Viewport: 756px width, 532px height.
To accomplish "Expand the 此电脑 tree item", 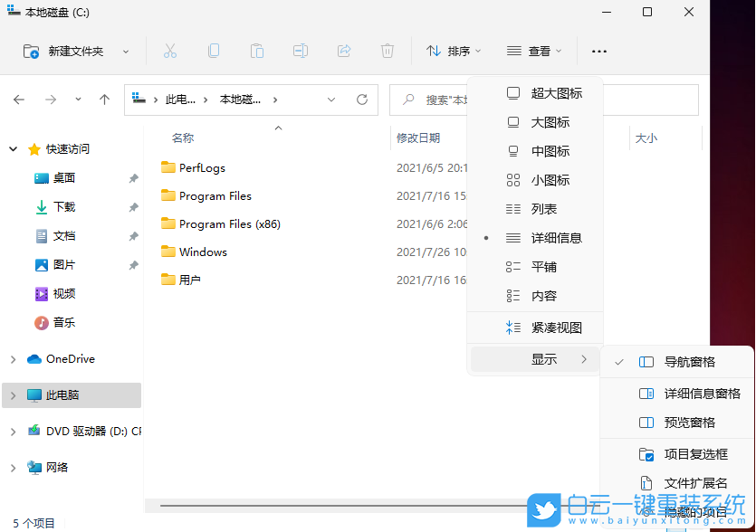I will 14,395.
